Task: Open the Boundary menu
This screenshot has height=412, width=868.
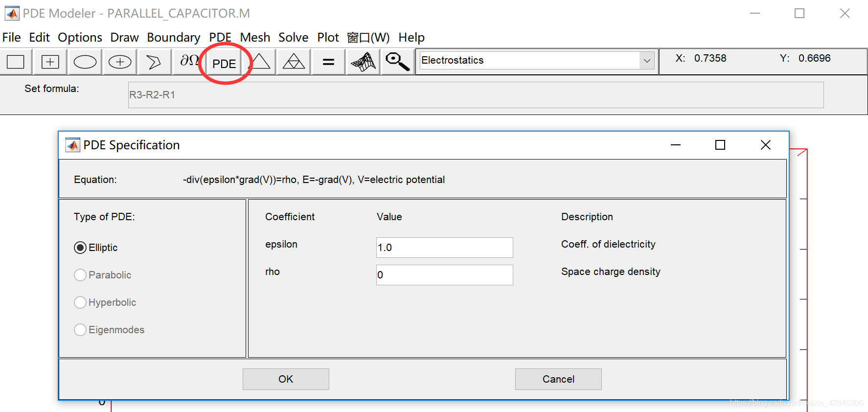Action: click(174, 37)
